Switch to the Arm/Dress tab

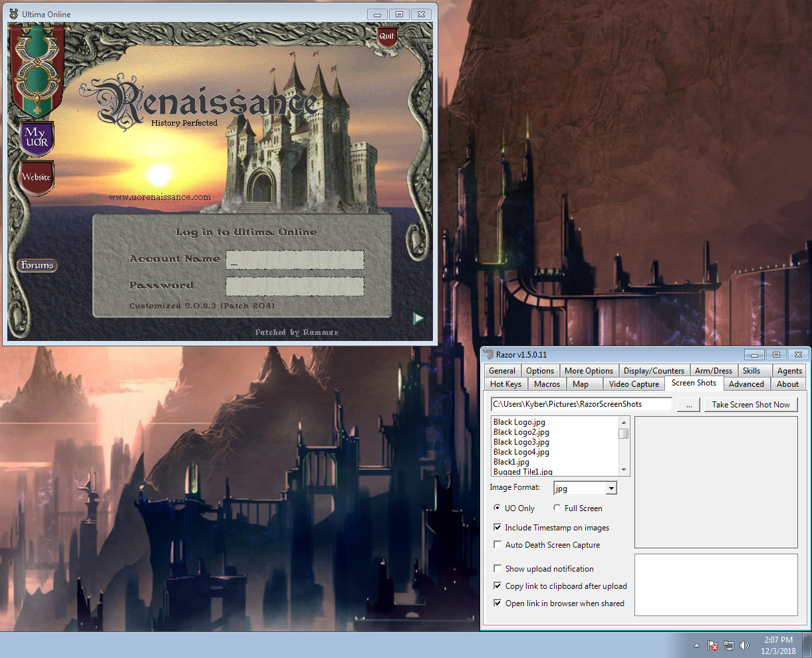pos(714,371)
